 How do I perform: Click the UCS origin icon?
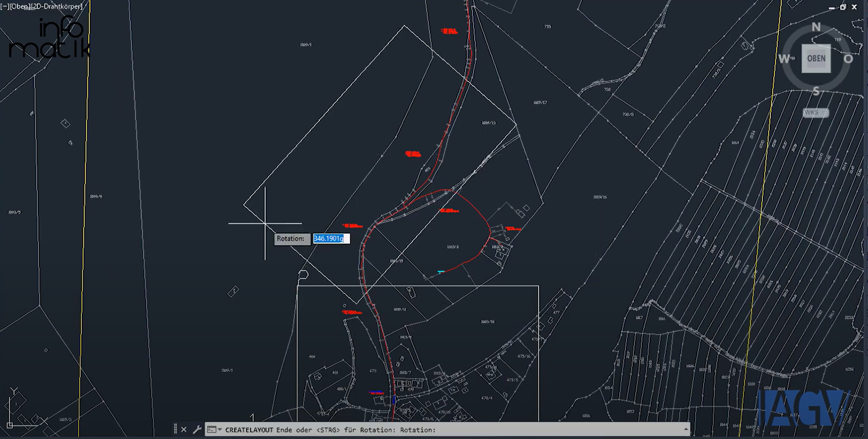[10, 425]
